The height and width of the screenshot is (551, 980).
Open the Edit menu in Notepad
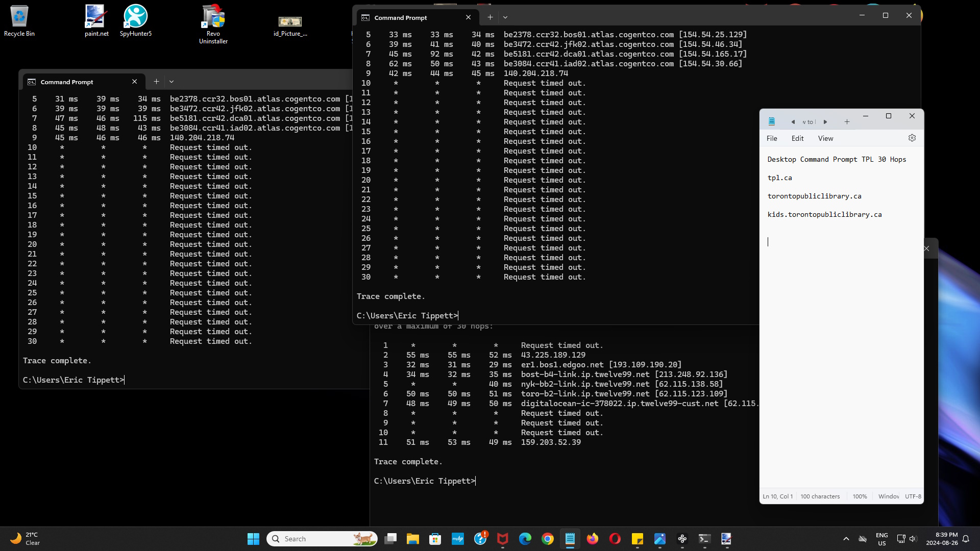pyautogui.click(x=797, y=138)
